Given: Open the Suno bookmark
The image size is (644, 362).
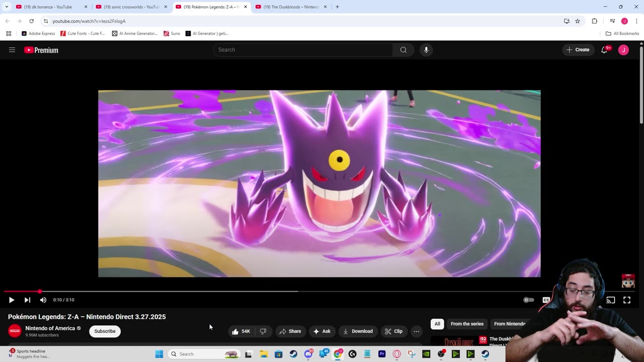Looking at the screenshot, I should (x=172, y=34).
